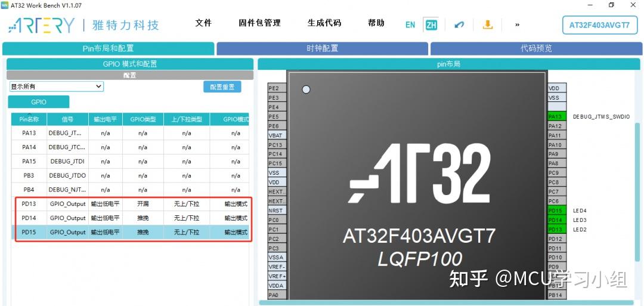Select the PA13 table row
The image size is (644, 306).
pyautogui.click(x=130, y=133)
